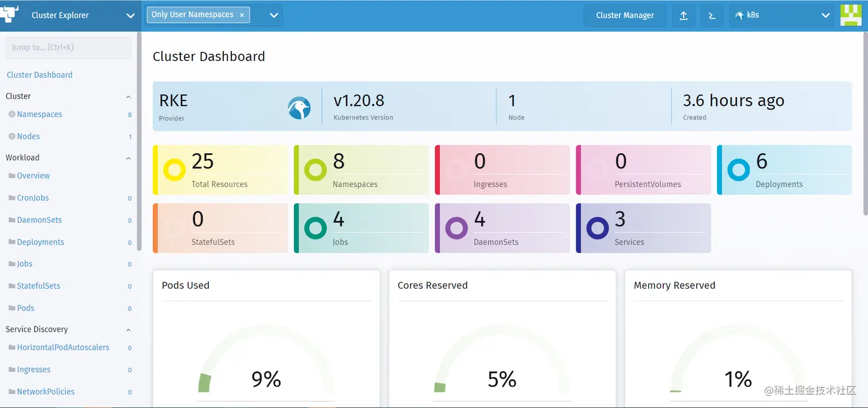Click the Namespaces count 8 in sidebar

coord(130,115)
